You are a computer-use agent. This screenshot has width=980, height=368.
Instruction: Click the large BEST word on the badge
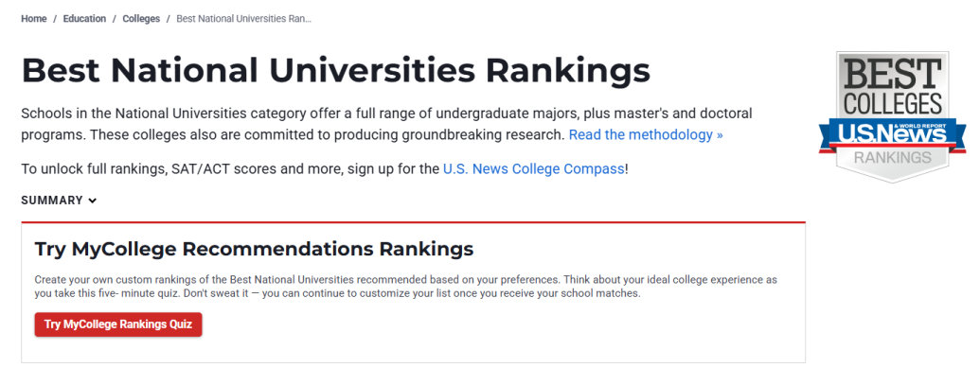[893, 74]
